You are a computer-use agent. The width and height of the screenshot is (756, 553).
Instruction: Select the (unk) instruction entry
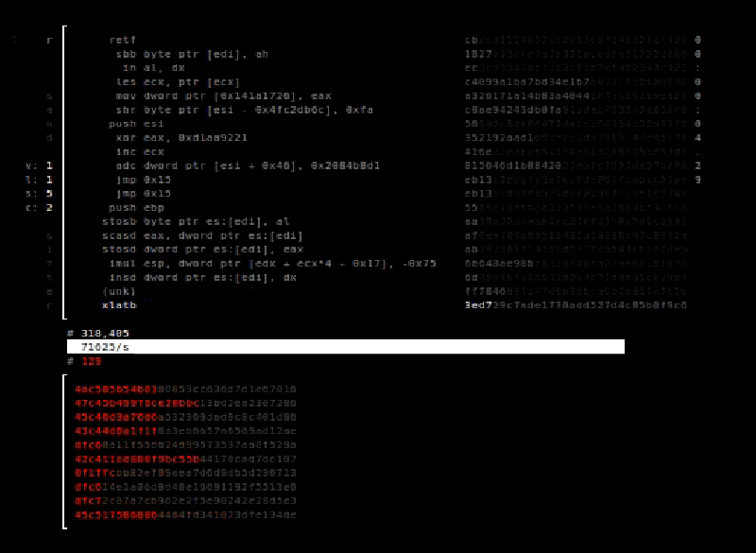point(119,291)
